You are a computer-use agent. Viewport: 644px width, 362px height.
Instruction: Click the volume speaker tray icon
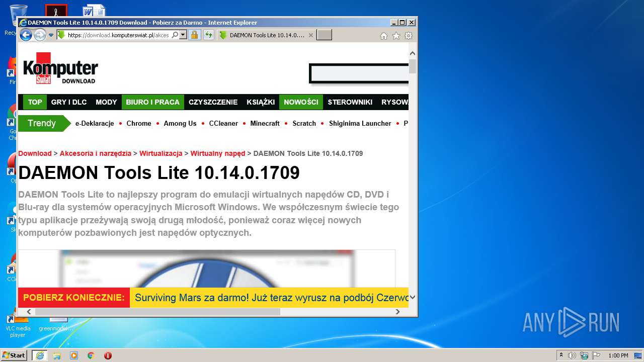[x=572, y=355]
